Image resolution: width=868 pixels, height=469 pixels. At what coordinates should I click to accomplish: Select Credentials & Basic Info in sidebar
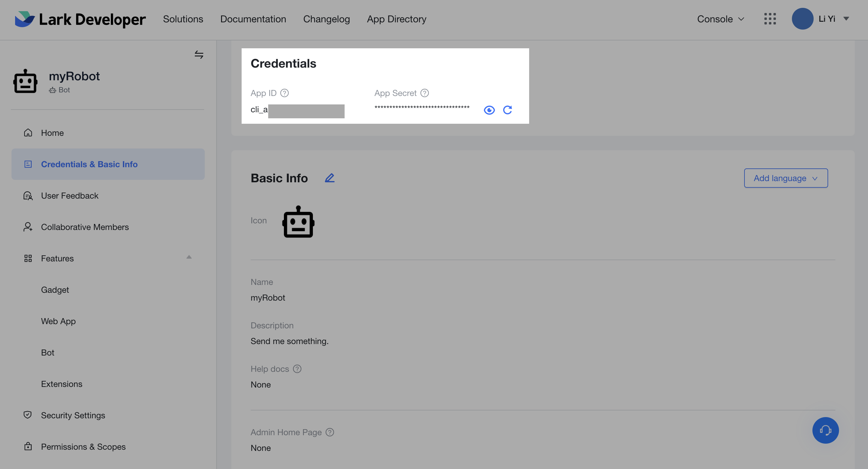click(x=89, y=164)
